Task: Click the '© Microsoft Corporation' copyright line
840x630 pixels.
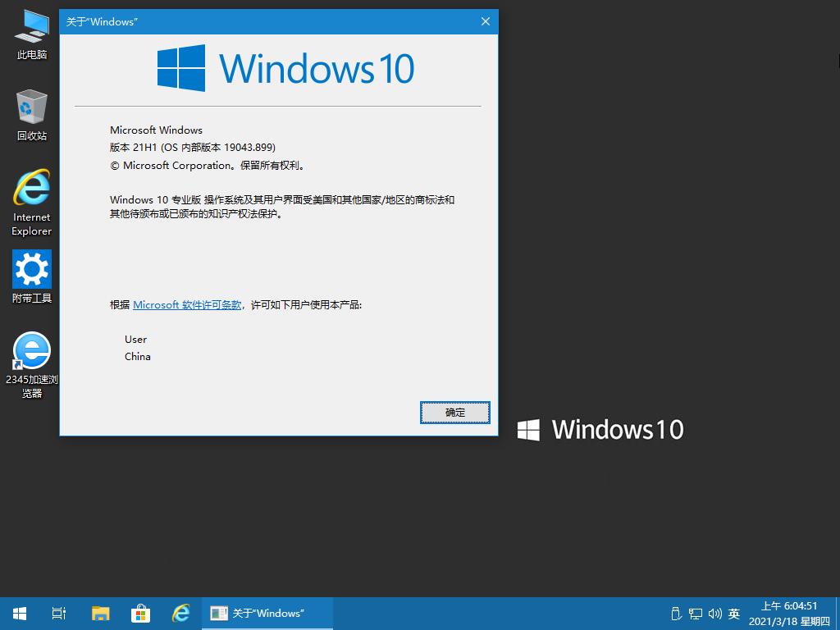Action: [208, 166]
